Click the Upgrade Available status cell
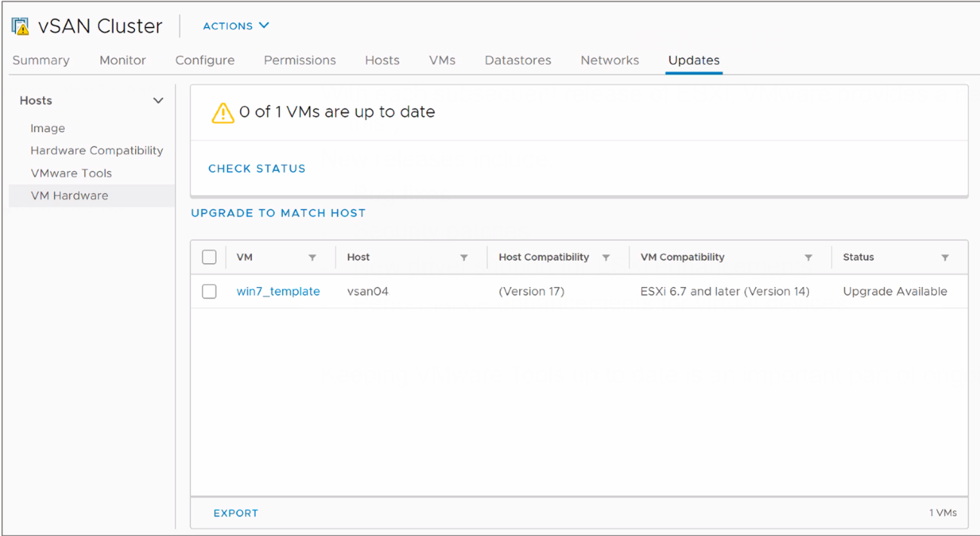This screenshot has height=536, width=980. point(896,292)
